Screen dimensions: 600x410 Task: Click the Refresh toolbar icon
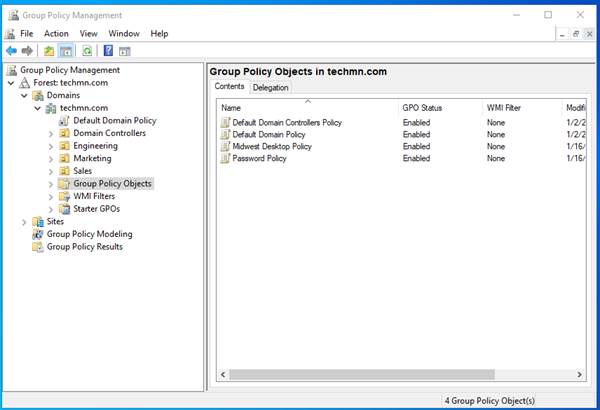(87, 51)
